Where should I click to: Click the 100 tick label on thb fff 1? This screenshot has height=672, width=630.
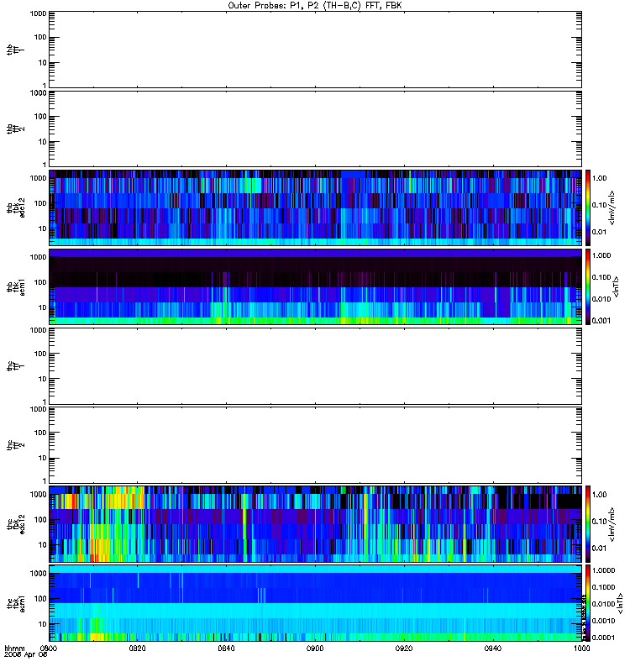click(40, 37)
